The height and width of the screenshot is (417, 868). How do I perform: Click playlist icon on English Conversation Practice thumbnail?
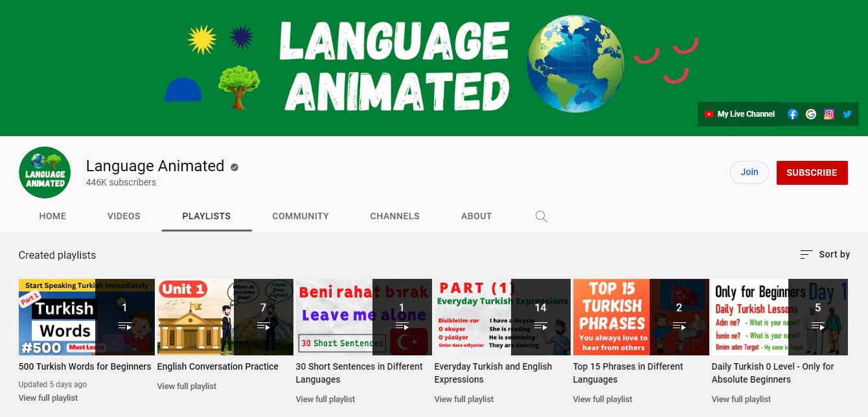point(263,326)
